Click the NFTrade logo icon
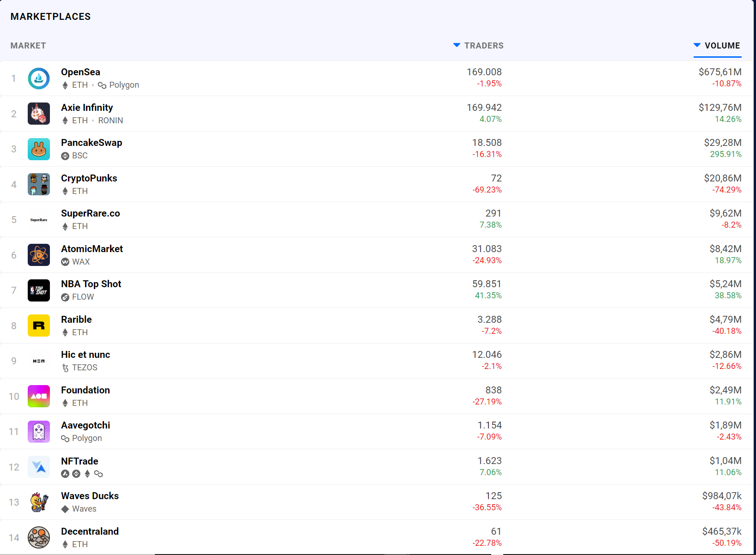756x555 pixels. (39, 467)
